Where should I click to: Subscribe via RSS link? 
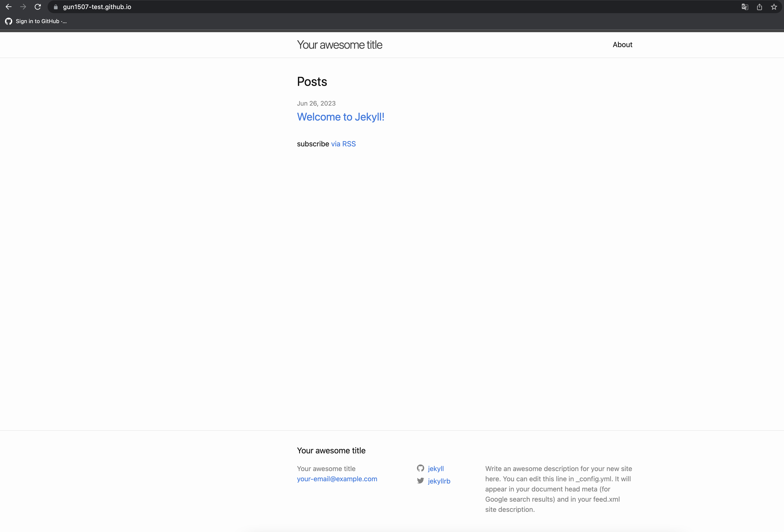(x=343, y=144)
